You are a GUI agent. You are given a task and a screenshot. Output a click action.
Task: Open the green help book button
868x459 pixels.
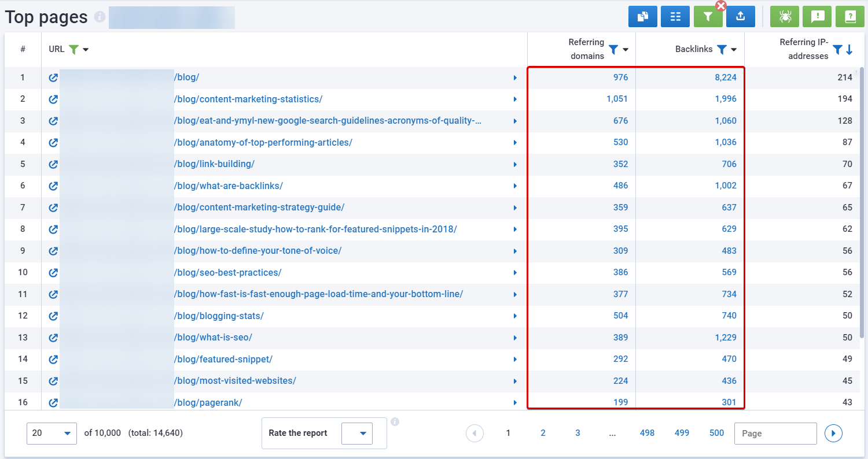pos(850,17)
